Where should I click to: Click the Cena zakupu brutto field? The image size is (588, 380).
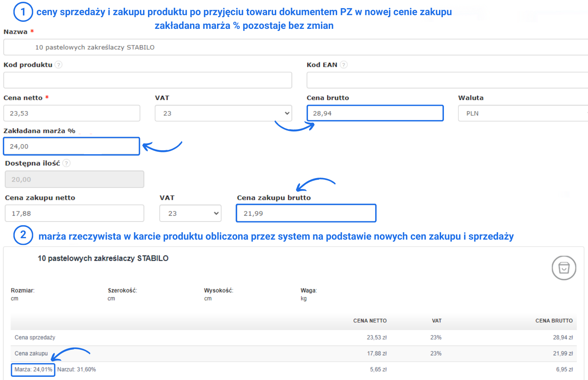tap(306, 214)
